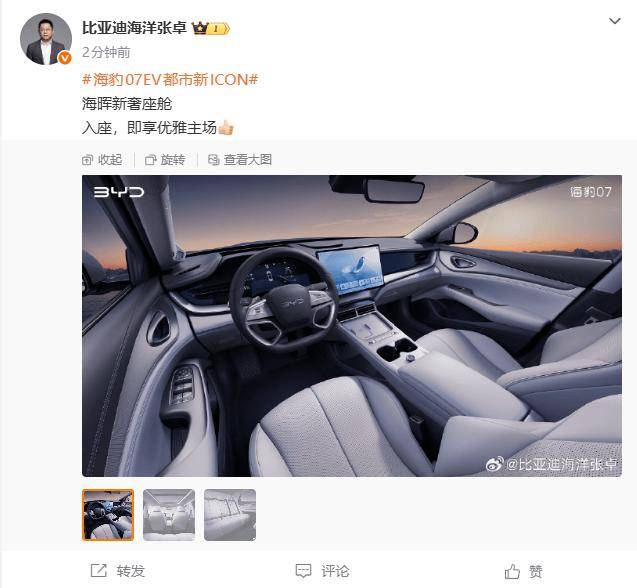Image resolution: width=637 pixels, height=588 pixels.
Task: Open the profile avatar of 比亚迪海洋张卓
Action: [46, 39]
